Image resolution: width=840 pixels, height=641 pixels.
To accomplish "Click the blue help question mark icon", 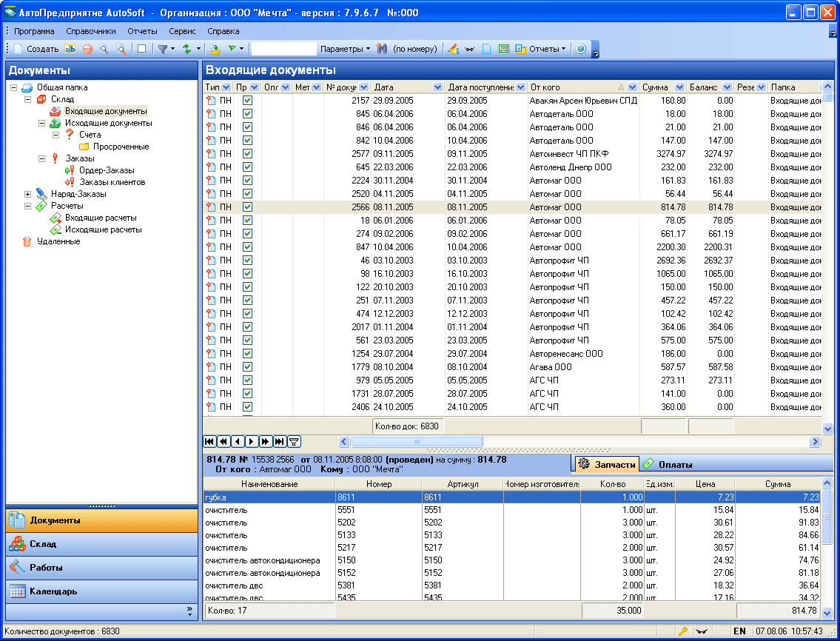I will (580, 49).
